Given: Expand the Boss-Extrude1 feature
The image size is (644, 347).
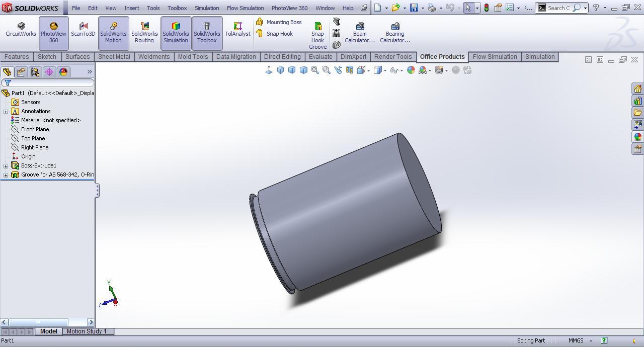Looking at the screenshot, I should 6,165.
